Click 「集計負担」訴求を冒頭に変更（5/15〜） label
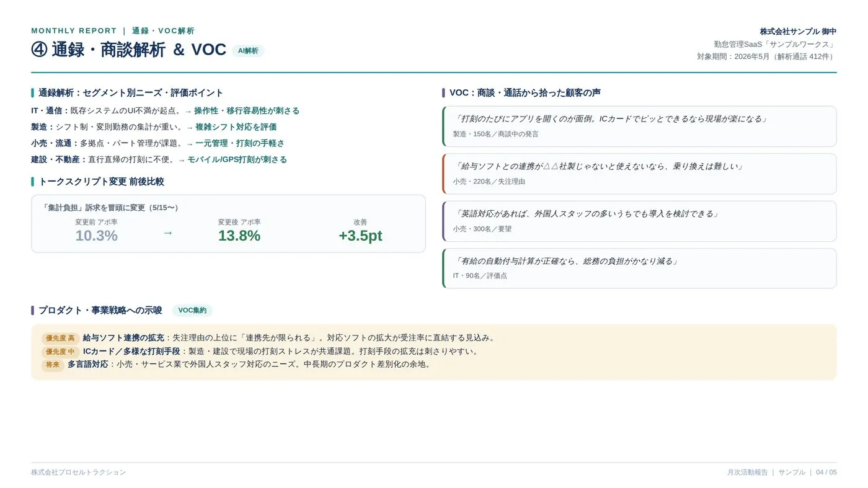The image size is (868, 488). [112, 208]
